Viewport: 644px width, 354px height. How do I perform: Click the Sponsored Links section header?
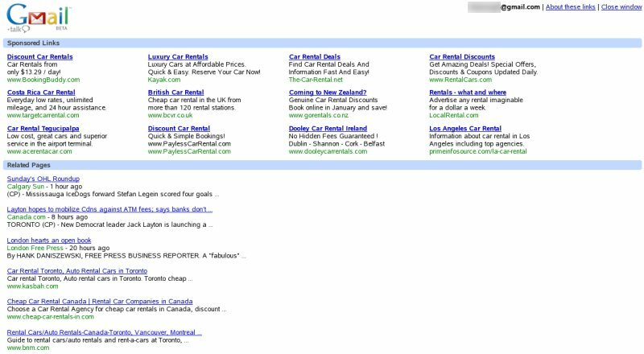coord(323,43)
